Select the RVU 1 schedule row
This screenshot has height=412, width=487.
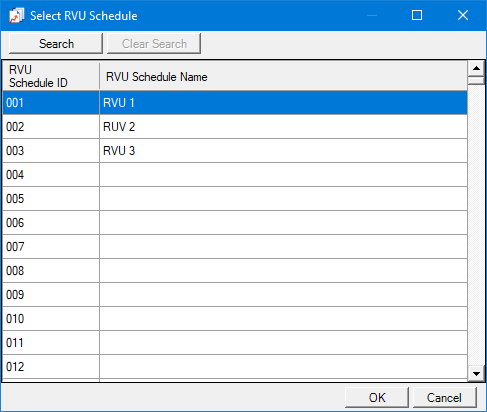click(x=235, y=103)
